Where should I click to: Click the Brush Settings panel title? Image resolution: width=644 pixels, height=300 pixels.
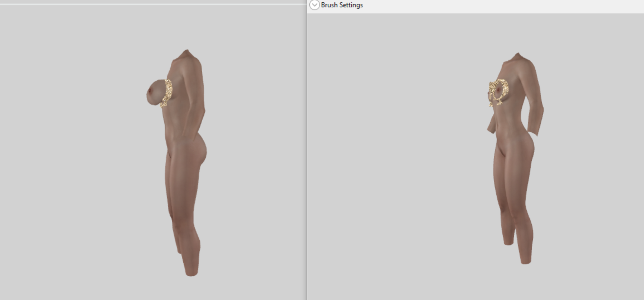(342, 5)
